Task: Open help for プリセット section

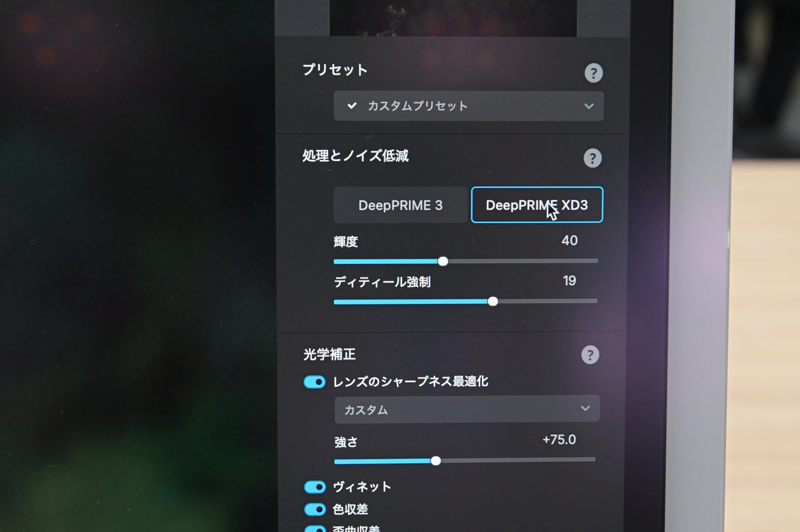Action: click(x=593, y=73)
